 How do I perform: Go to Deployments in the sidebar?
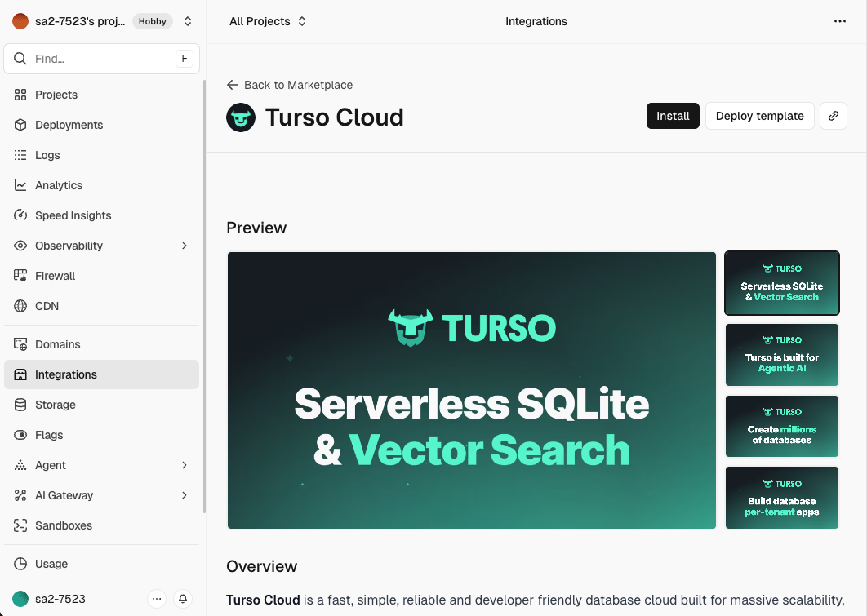[69, 125]
